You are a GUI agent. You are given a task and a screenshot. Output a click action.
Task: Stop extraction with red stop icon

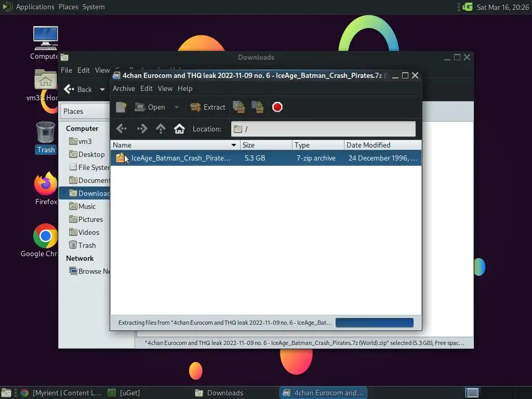(x=277, y=107)
